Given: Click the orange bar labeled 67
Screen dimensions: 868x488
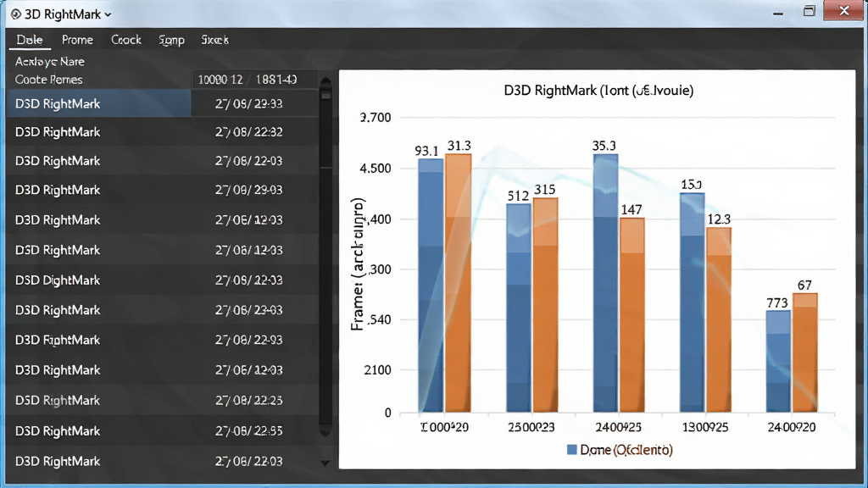Looking at the screenshot, I should click(x=805, y=353).
